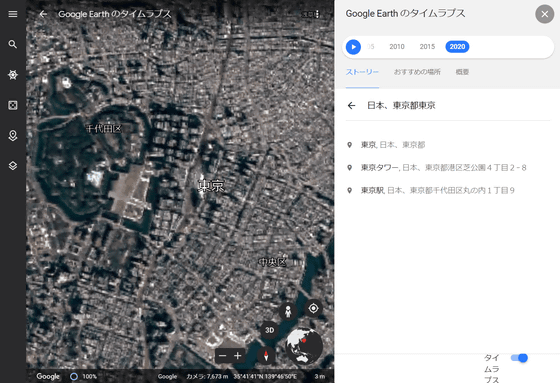Switch to the ストーリー tab

[362, 72]
